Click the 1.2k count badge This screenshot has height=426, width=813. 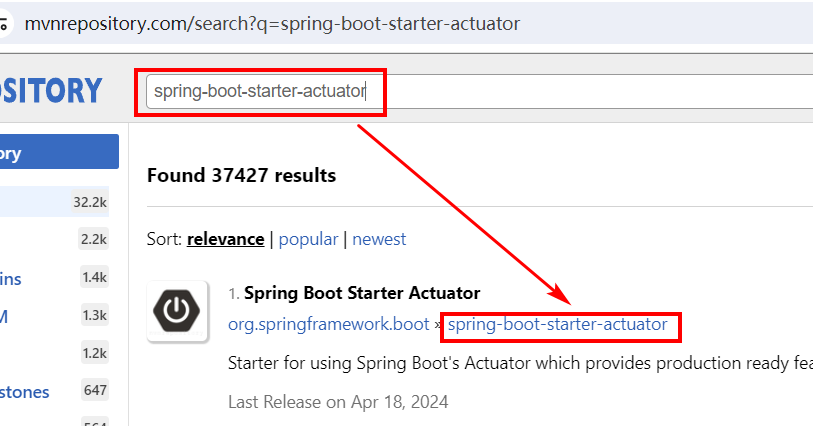click(x=94, y=353)
